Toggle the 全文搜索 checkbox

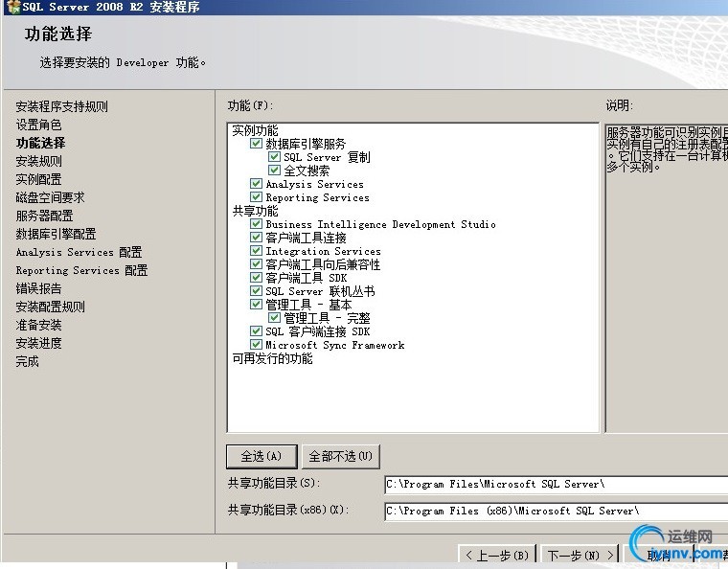[x=274, y=170]
